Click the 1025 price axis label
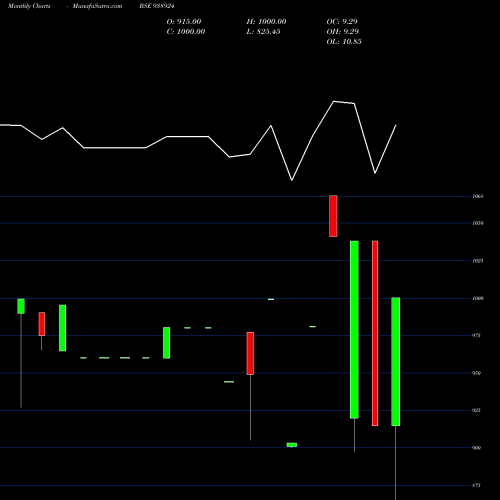 tap(478, 261)
